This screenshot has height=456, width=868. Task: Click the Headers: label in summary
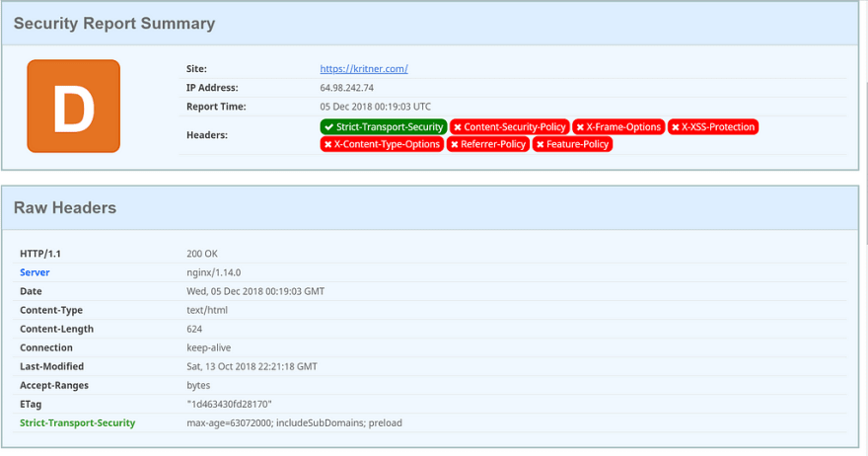click(x=207, y=135)
